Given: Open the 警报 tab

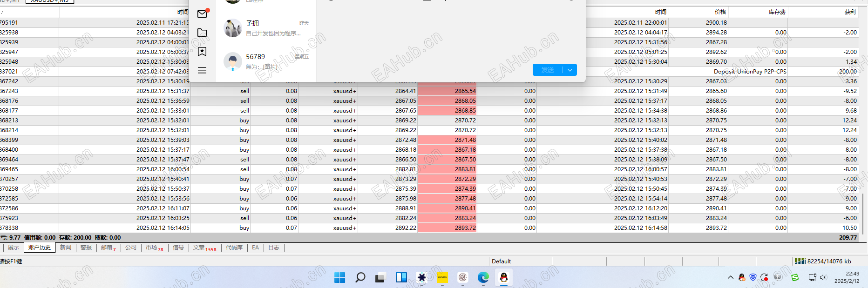Looking at the screenshot, I should click(x=86, y=248).
